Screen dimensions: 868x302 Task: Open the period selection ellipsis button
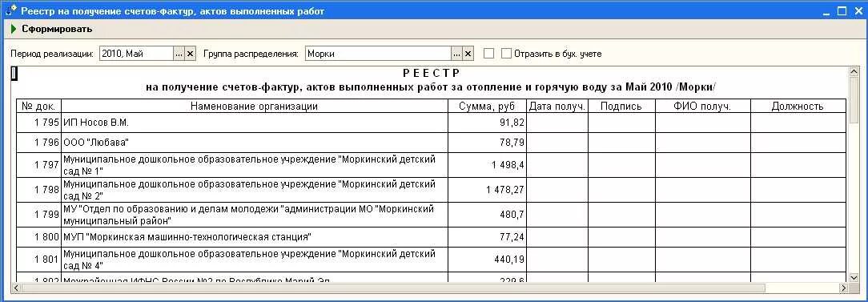coord(179,54)
